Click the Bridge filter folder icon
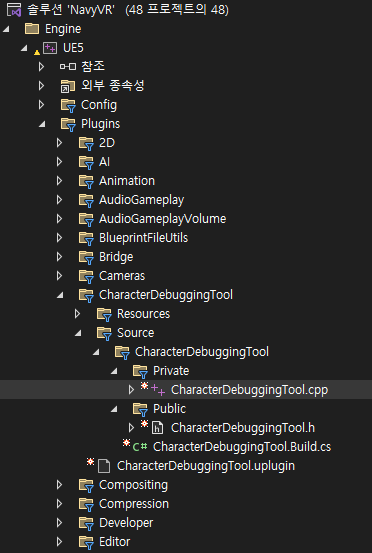Image resolution: width=372 pixels, height=553 pixels. [86, 257]
